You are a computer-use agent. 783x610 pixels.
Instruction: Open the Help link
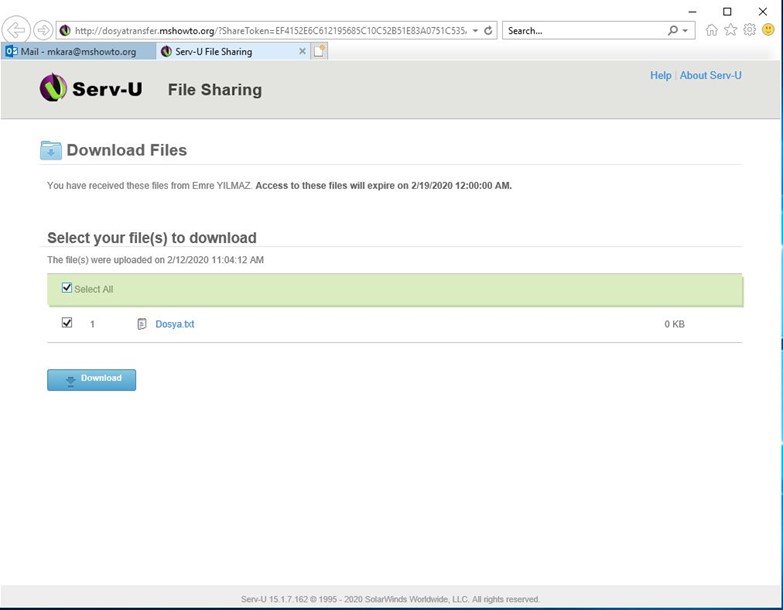click(x=661, y=75)
